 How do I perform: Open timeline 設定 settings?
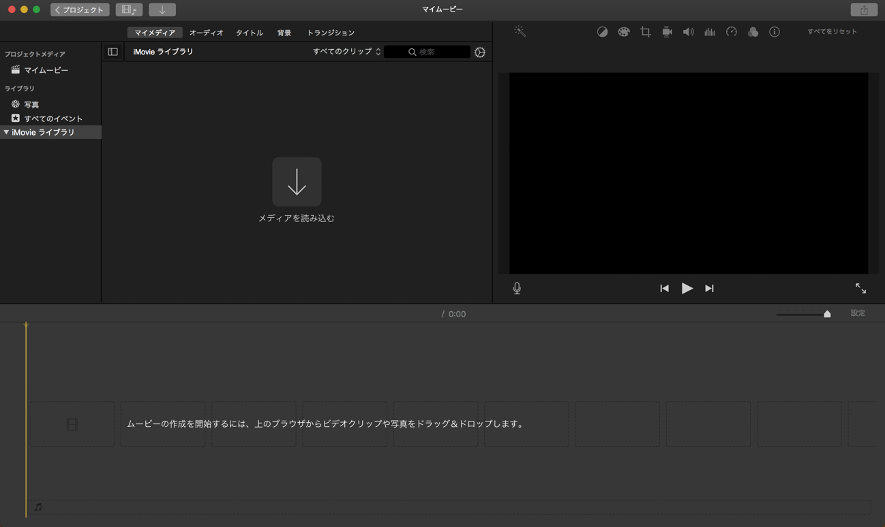coord(858,313)
